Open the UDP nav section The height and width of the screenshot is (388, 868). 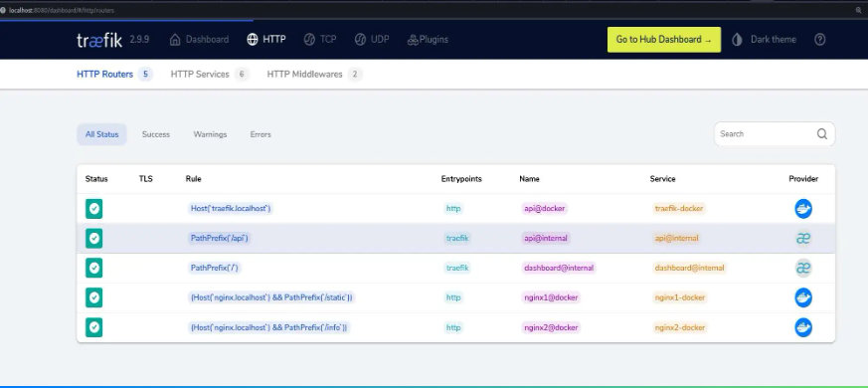tap(372, 40)
